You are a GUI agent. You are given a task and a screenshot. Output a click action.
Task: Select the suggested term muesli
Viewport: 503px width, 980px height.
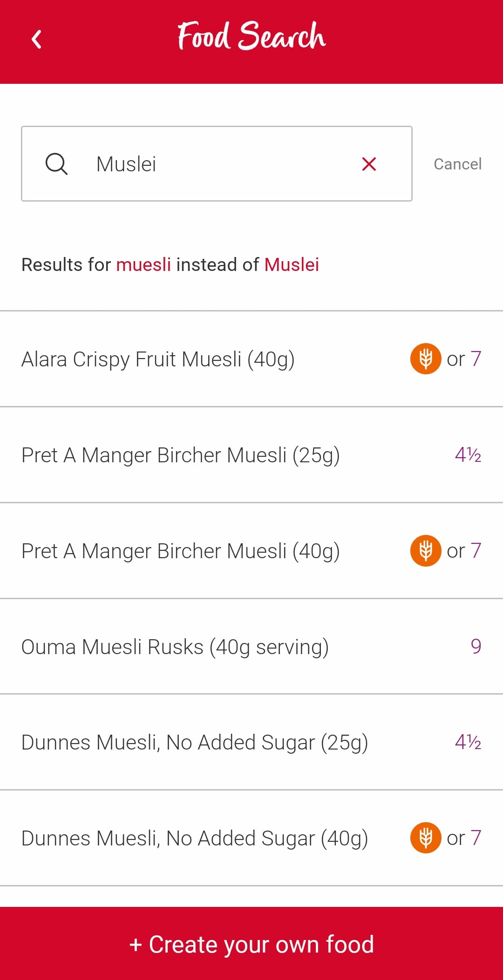(143, 264)
